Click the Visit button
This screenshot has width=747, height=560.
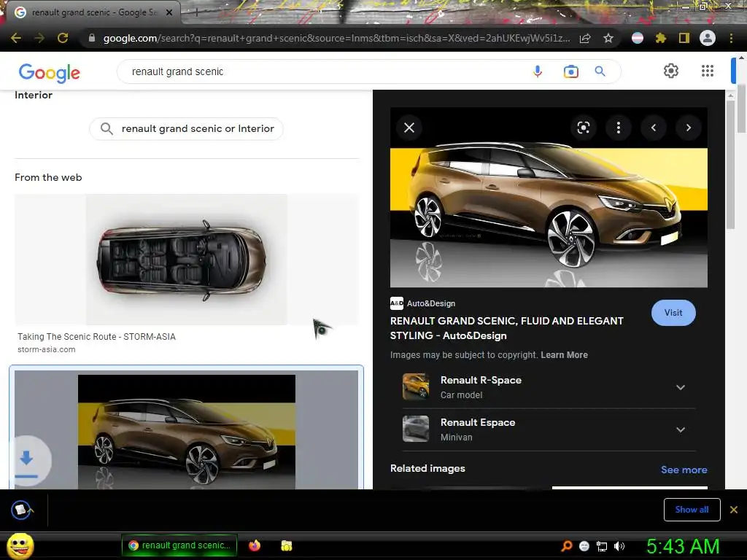(x=673, y=313)
